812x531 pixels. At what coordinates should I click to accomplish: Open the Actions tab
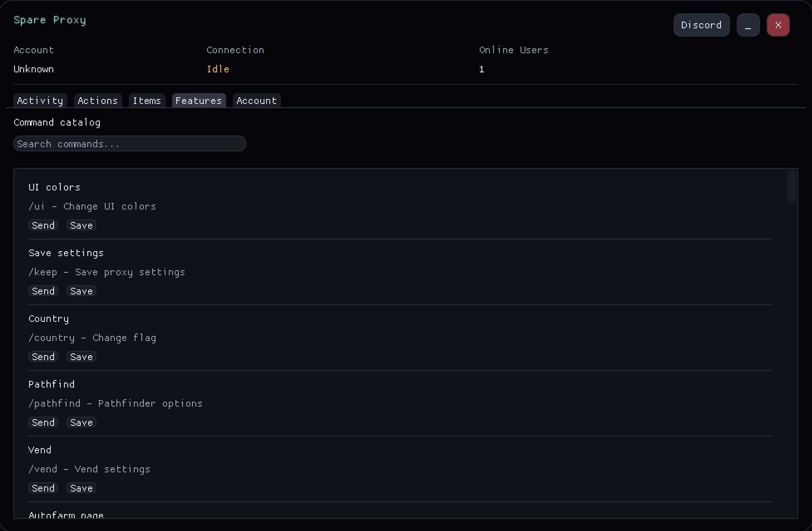pyautogui.click(x=98, y=101)
